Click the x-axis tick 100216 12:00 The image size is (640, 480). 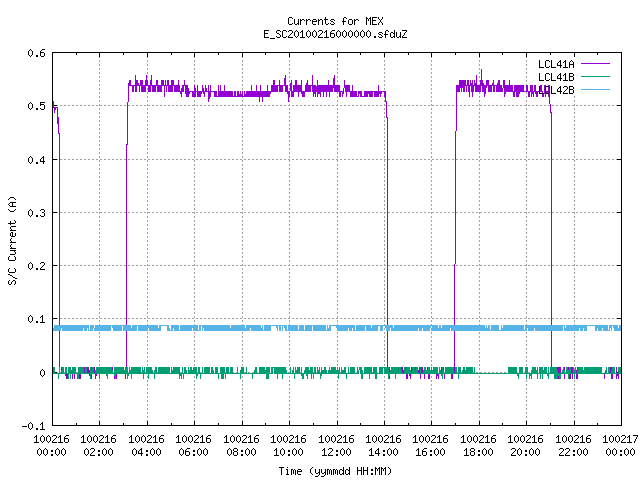[336, 446]
